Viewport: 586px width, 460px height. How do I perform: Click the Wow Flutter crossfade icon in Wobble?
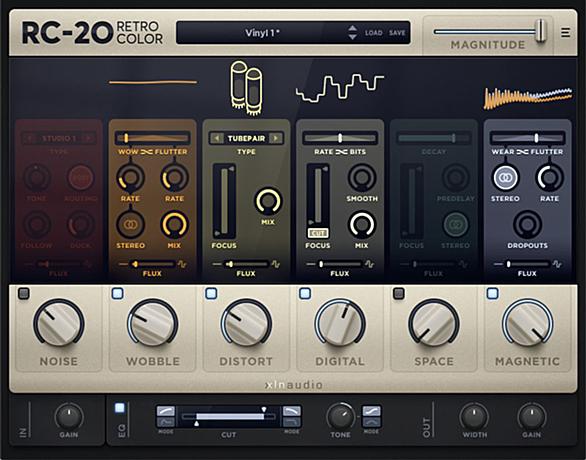tap(146, 152)
